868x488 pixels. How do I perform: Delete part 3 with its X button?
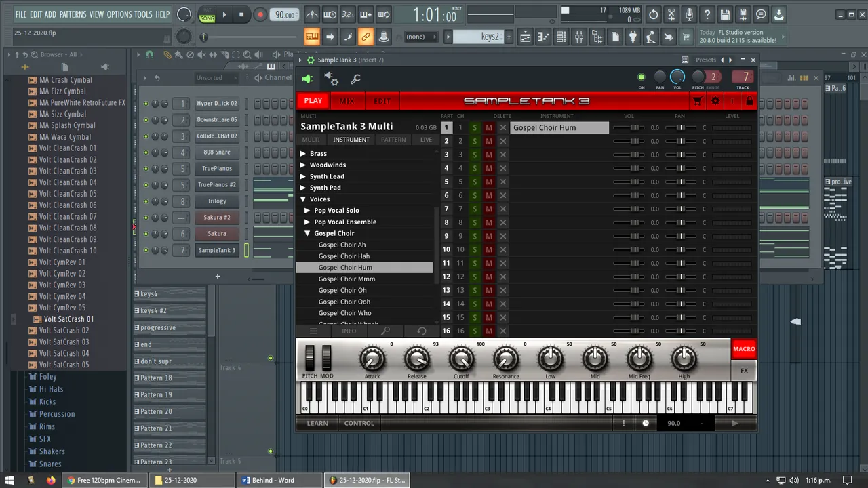click(x=503, y=155)
